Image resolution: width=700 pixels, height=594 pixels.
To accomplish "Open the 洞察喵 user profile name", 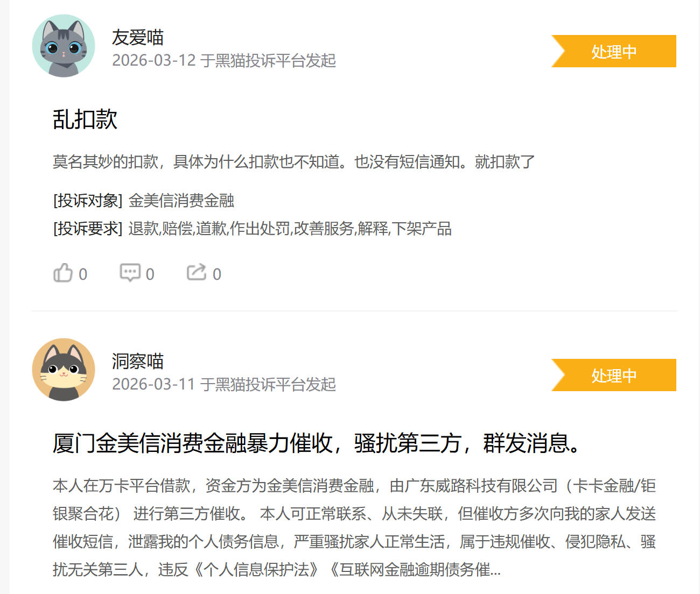I will 138,362.
